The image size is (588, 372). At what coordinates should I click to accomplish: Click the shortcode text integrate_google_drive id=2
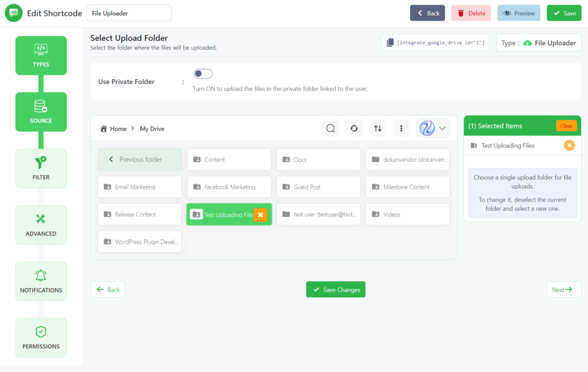tap(440, 42)
